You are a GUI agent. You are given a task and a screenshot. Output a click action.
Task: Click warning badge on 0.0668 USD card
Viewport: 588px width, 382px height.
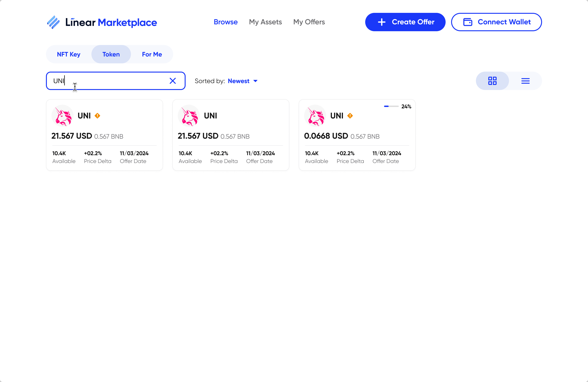coord(350,115)
